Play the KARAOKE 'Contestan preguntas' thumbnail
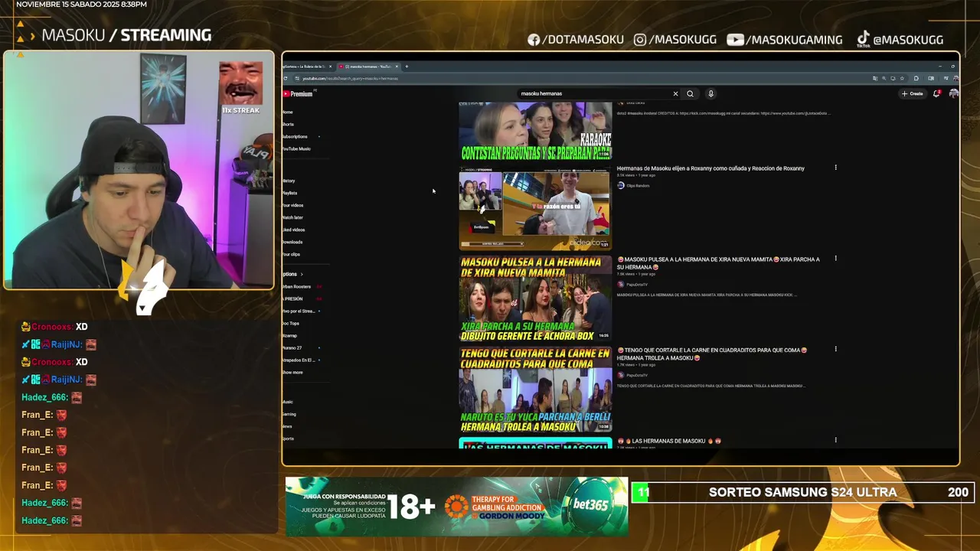This screenshot has height=551, width=980. (x=535, y=131)
